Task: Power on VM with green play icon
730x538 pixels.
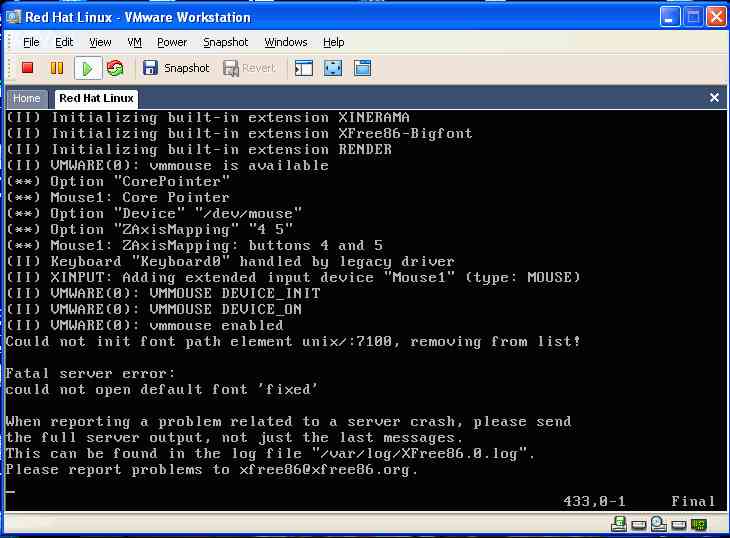Action: (x=88, y=68)
